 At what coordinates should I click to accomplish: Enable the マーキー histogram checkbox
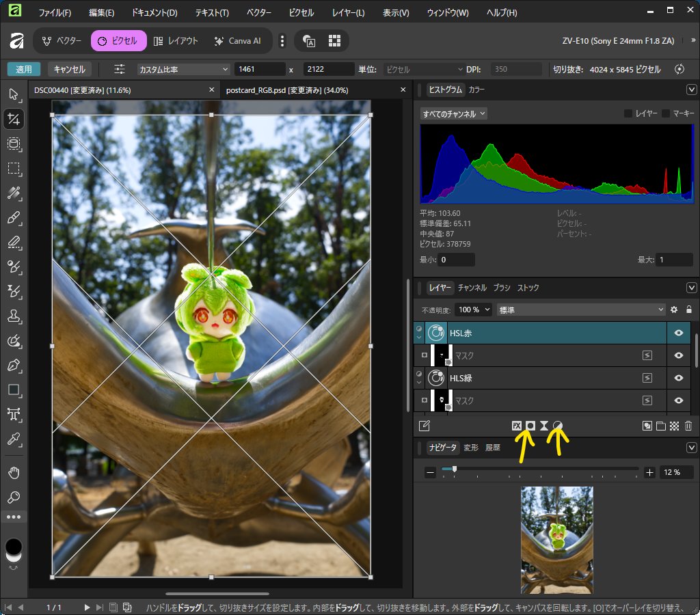(666, 113)
